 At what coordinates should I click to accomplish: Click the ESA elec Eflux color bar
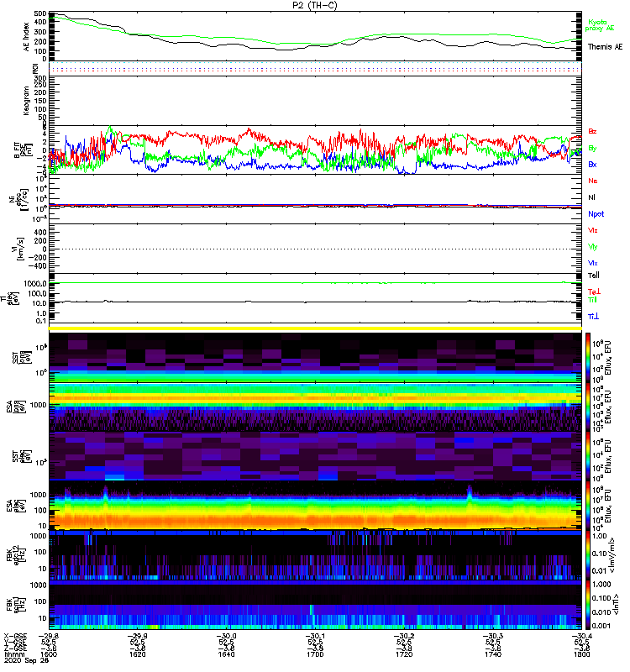588,506
